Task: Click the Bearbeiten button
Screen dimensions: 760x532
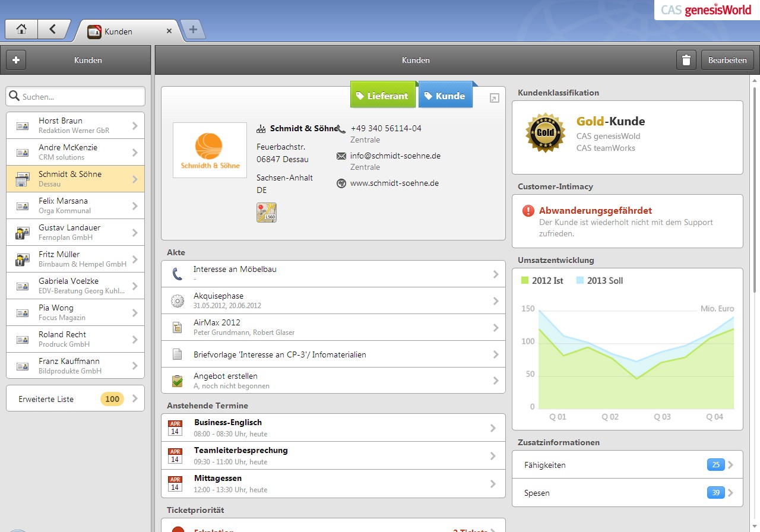Action: click(728, 60)
